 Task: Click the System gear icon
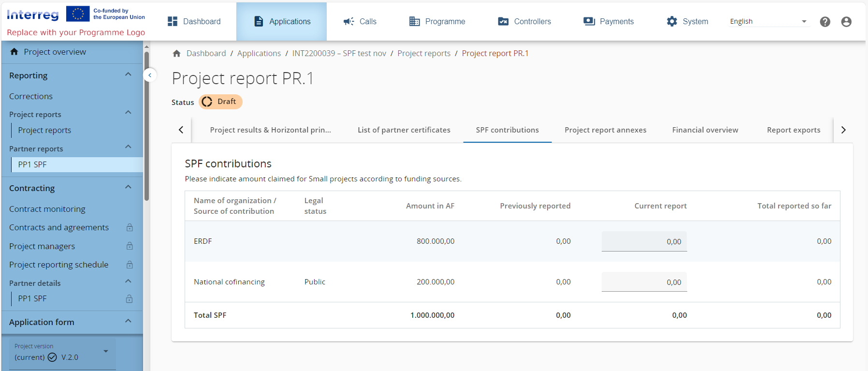click(x=671, y=21)
